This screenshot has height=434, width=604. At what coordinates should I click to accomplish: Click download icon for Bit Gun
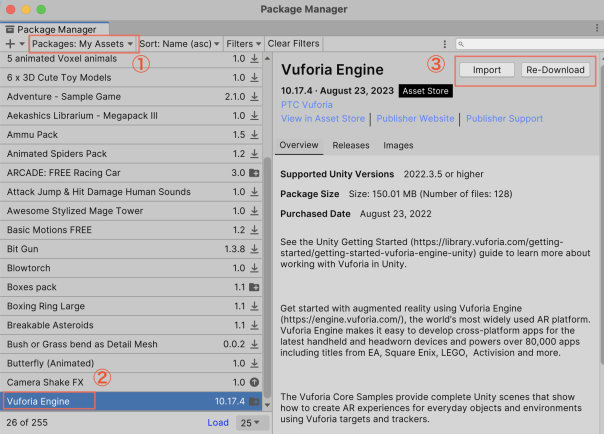point(254,249)
